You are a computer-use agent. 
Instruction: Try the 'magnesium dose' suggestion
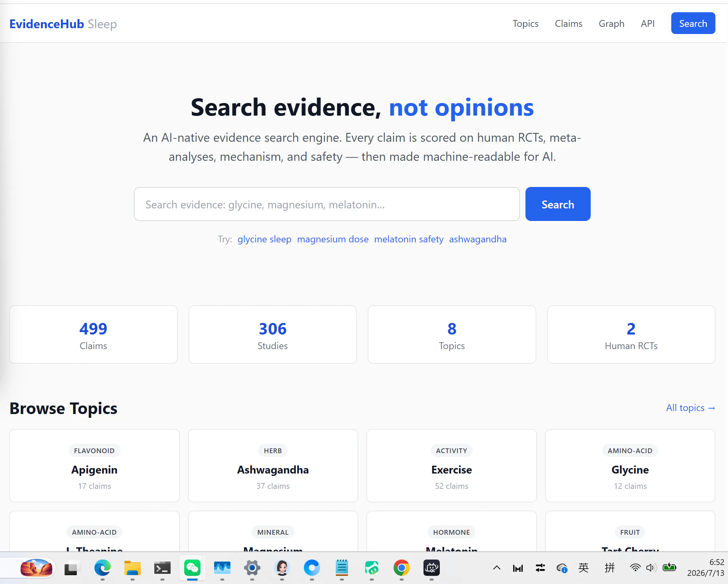pyautogui.click(x=333, y=239)
